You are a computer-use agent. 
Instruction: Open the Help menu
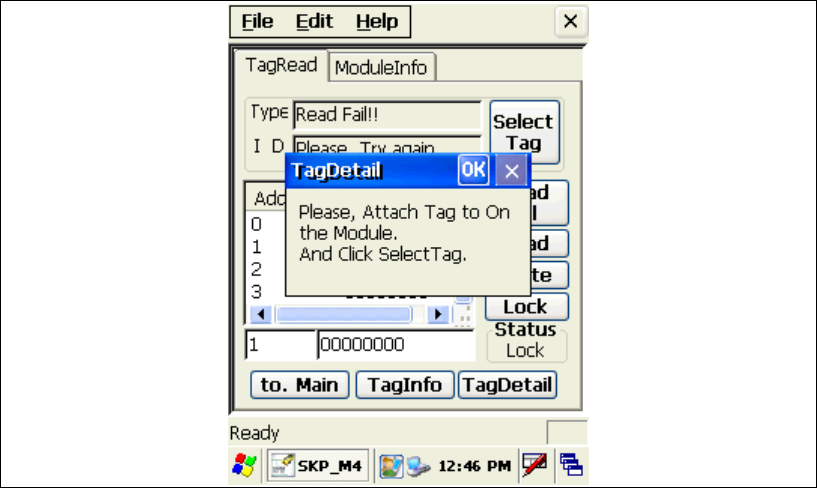pos(377,21)
